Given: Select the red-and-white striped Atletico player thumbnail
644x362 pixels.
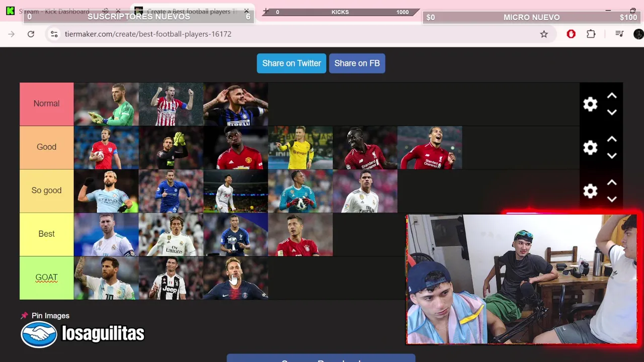Looking at the screenshot, I should (x=171, y=104).
